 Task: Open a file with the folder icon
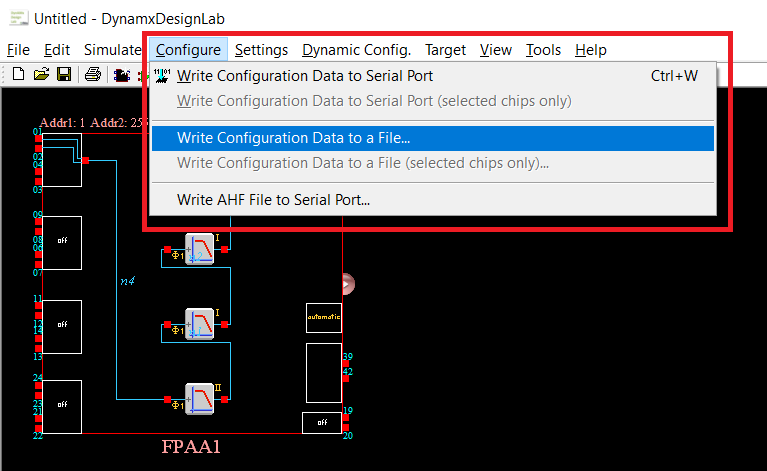[41, 75]
